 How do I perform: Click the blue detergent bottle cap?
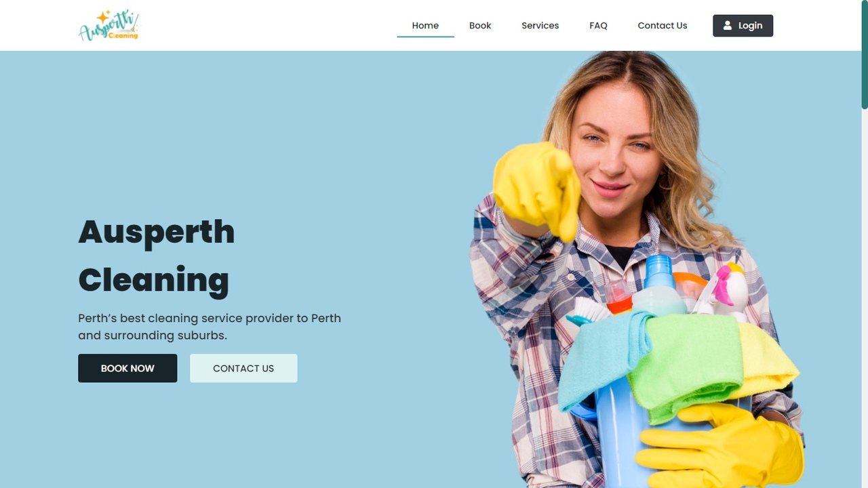pos(658,271)
